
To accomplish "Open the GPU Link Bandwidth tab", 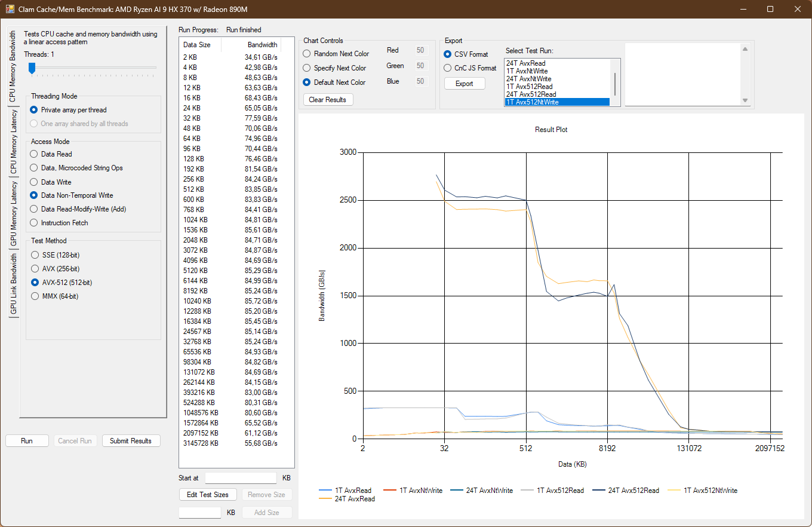I will pyautogui.click(x=14, y=284).
